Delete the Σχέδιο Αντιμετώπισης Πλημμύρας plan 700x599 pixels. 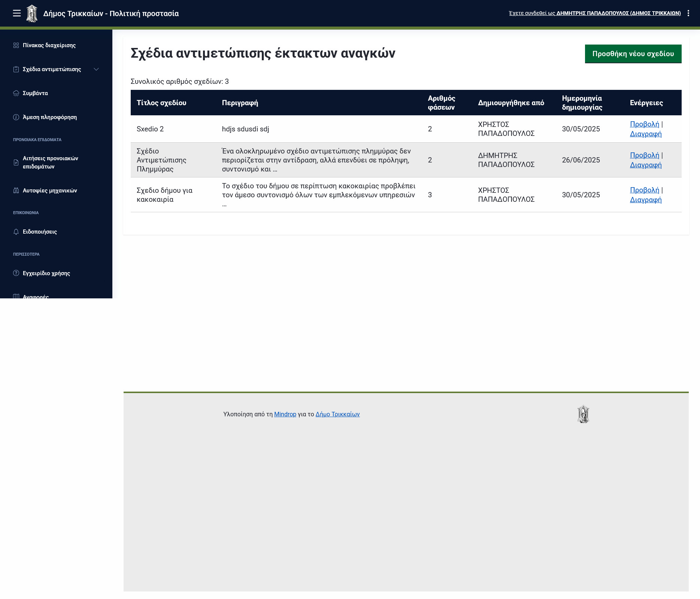645,165
